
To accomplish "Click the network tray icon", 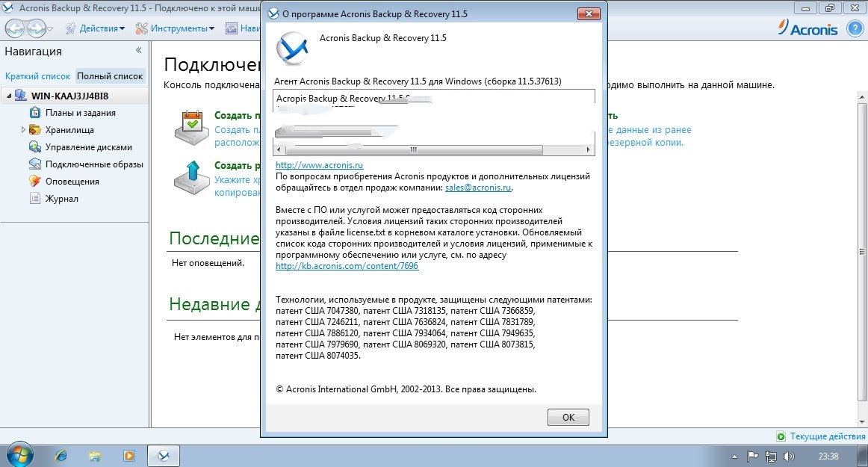I will pyautogui.click(x=771, y=457).
